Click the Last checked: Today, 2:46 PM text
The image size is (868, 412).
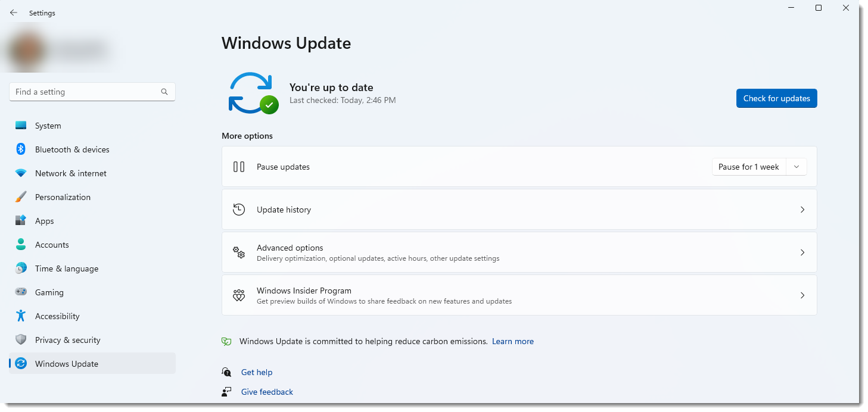[x=343, y=101]
